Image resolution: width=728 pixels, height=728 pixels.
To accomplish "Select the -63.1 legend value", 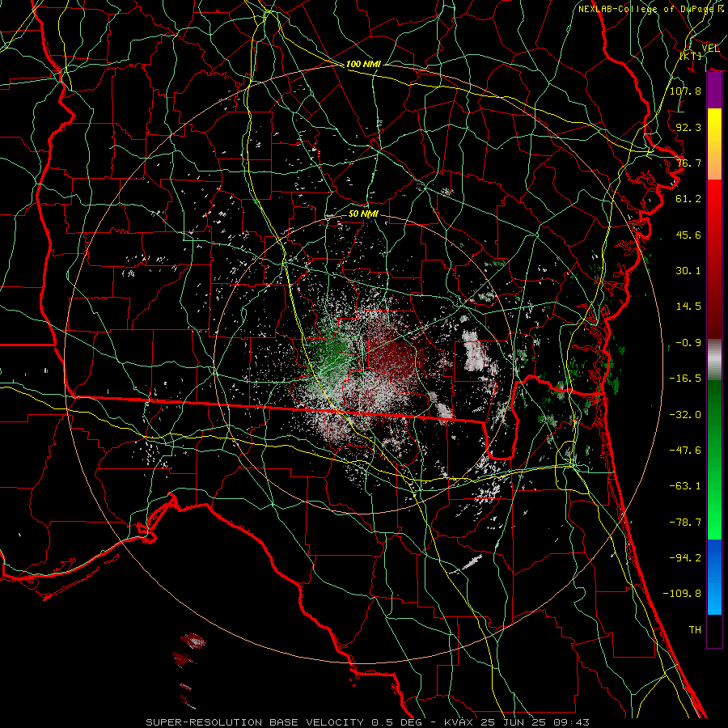I will [685, 486].
